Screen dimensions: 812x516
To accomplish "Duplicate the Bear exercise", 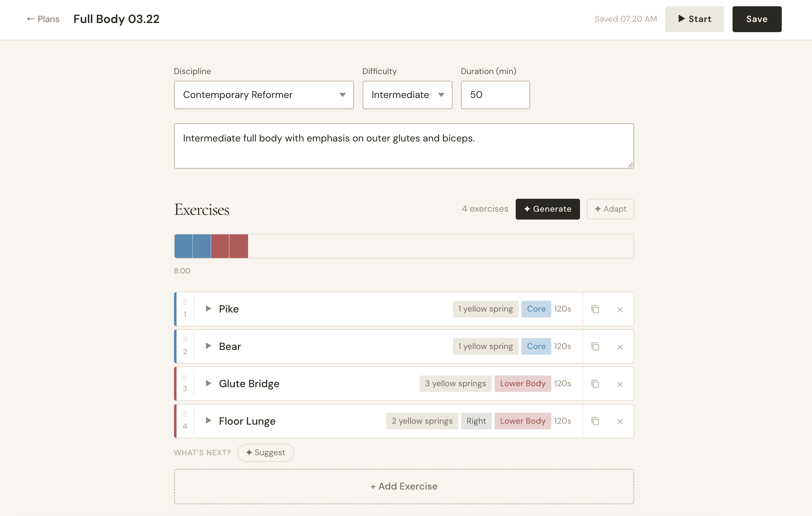I will tap(595, 347).
